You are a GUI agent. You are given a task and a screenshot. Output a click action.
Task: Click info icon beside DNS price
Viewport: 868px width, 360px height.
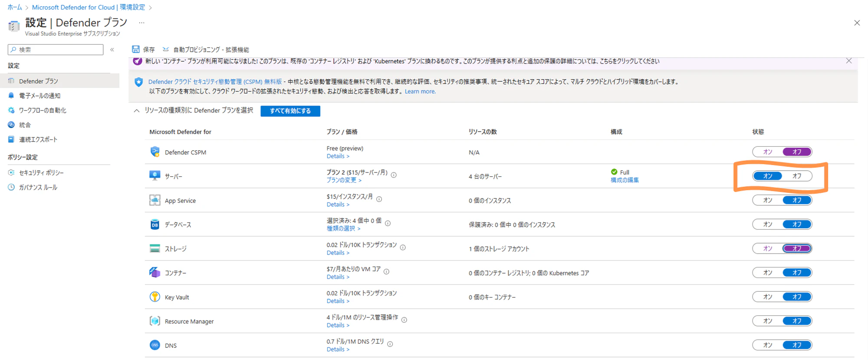[390, 344]
